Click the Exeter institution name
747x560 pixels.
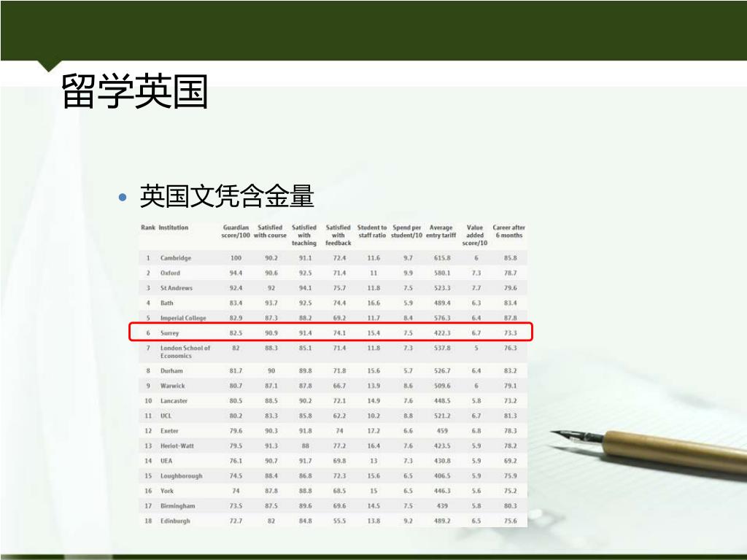coord(169,431)
